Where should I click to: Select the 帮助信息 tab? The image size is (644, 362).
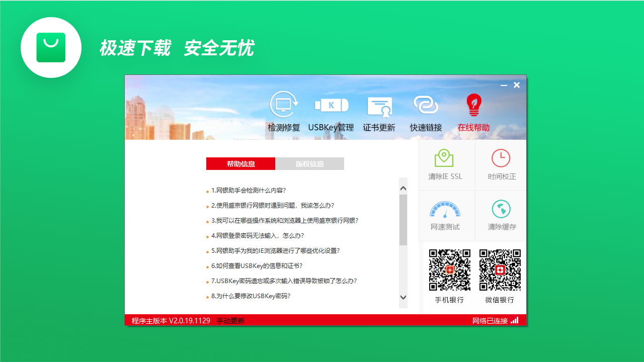[x=240, y=163]
